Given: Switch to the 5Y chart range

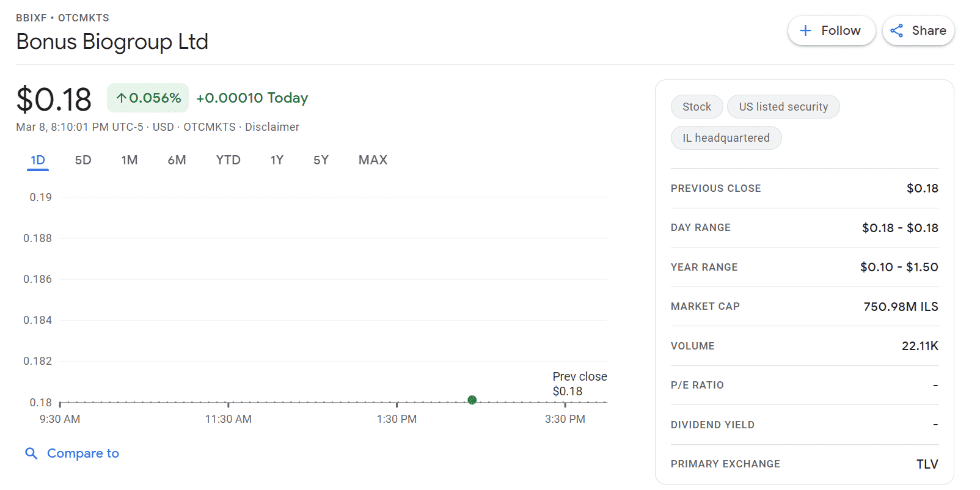Looking at the screenshot, I should 321,160.
